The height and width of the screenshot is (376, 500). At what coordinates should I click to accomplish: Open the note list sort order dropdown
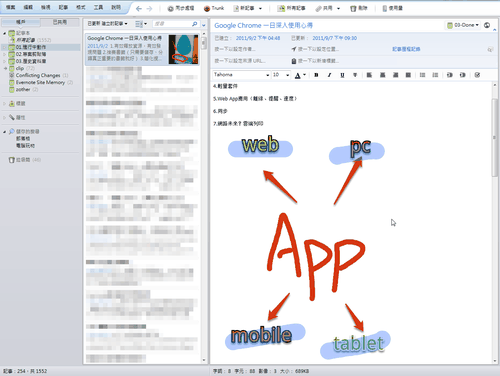(107, 24)
